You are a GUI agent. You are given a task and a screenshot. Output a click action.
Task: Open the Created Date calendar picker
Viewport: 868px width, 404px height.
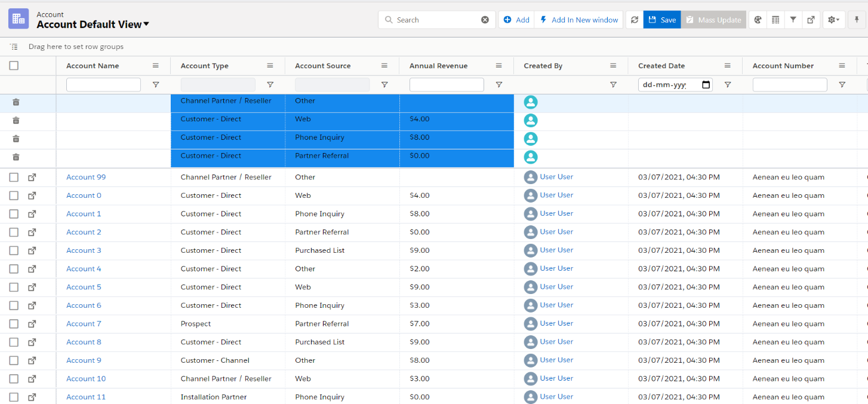(x=706, y=85)
